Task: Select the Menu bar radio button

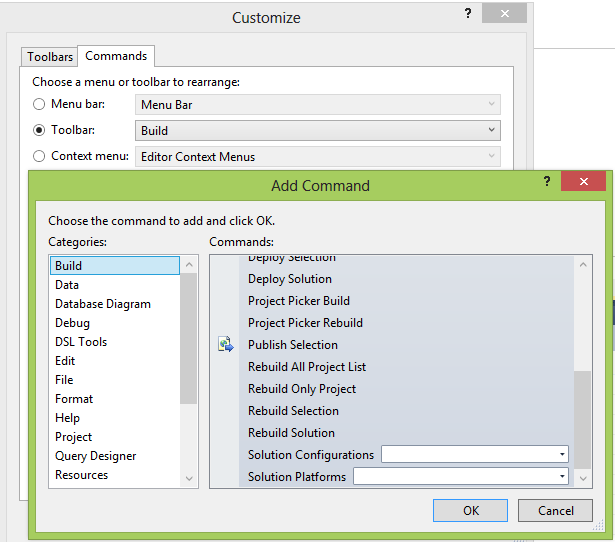Action: pyautogui.click(x=39, y=104)
